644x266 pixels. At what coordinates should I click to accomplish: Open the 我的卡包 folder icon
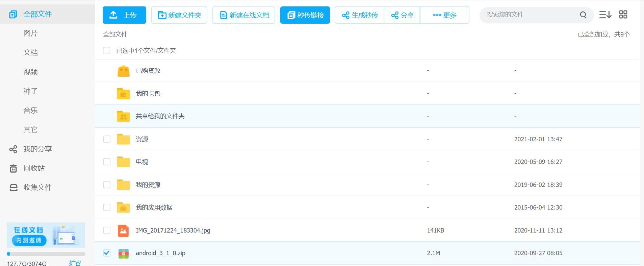point(123,94)
